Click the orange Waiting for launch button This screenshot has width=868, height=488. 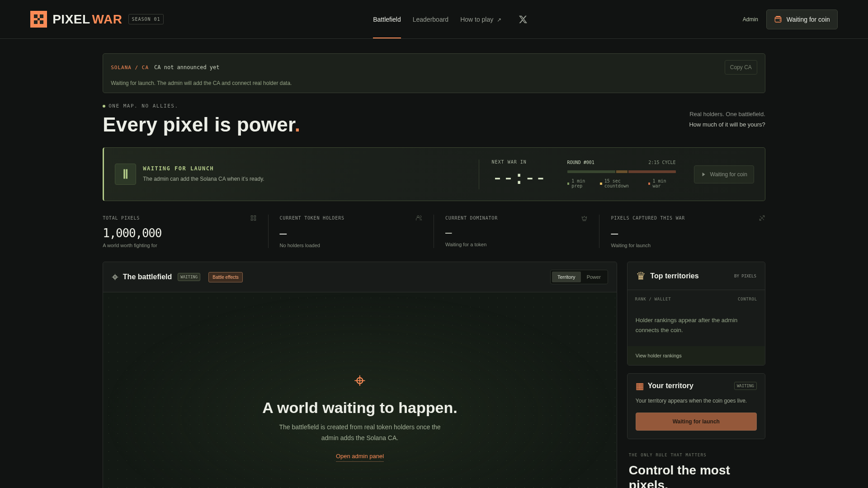click(696, 422)
